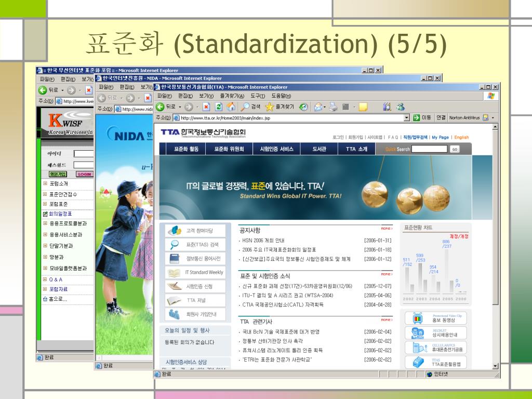The image size is (532, 399).
Task: Select the TTA 소개 navigation tab
Action: point(356,149)
